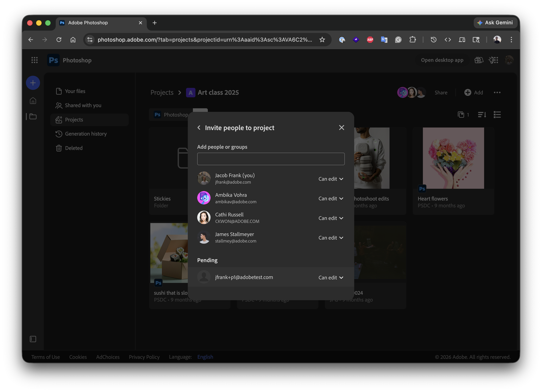
Task: Open Jacob Frank's Can edit permission dropdown
Action: [331, 179]
